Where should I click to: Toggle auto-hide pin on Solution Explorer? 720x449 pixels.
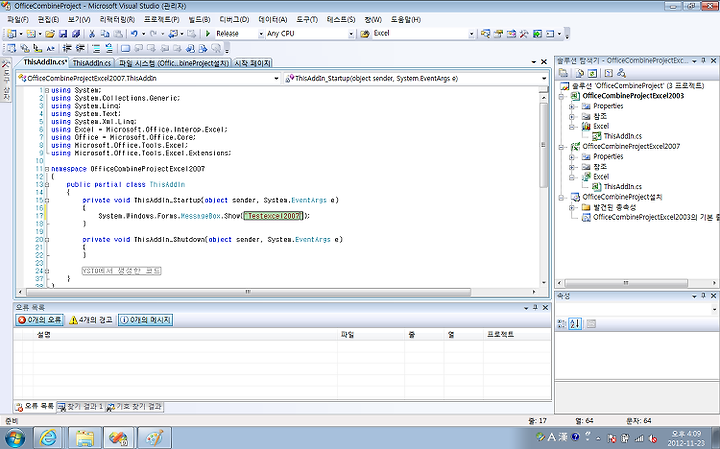click(703, 61)
